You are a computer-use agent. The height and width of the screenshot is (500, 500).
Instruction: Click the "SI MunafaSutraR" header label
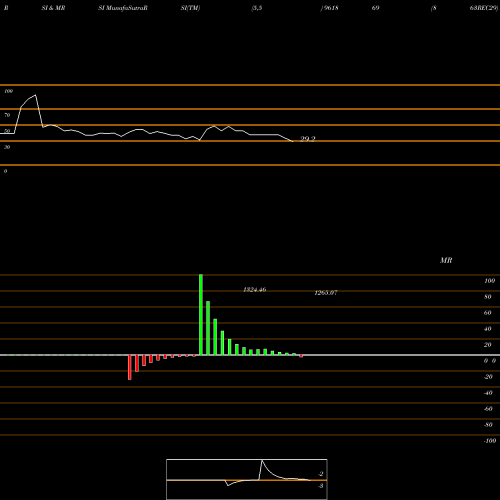[123, 8]
